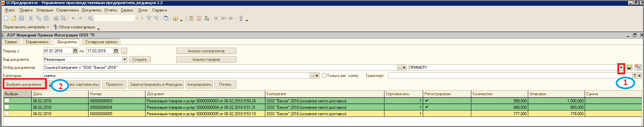Click the Печать button
This screenshot has width=644, height=127.
point(225,84)
